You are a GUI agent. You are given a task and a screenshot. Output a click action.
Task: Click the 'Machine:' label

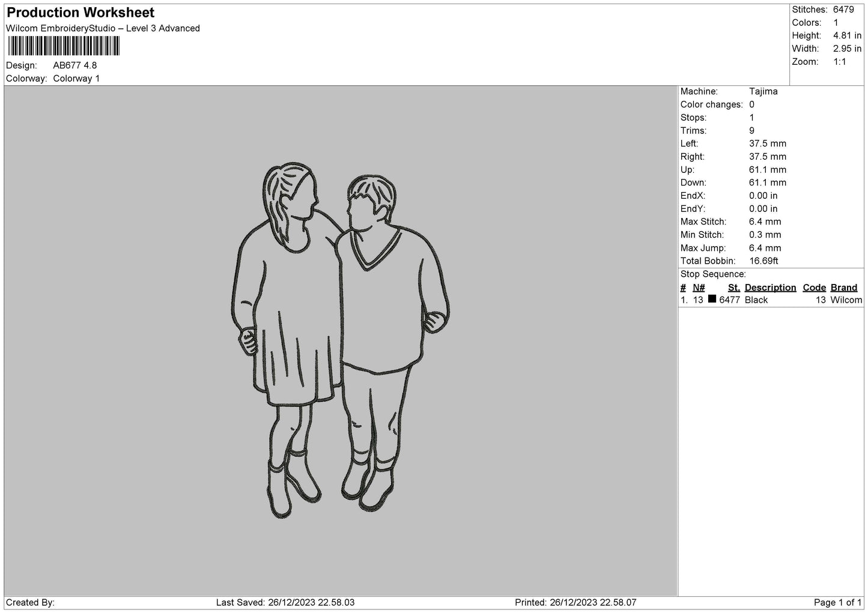(699, 91)
